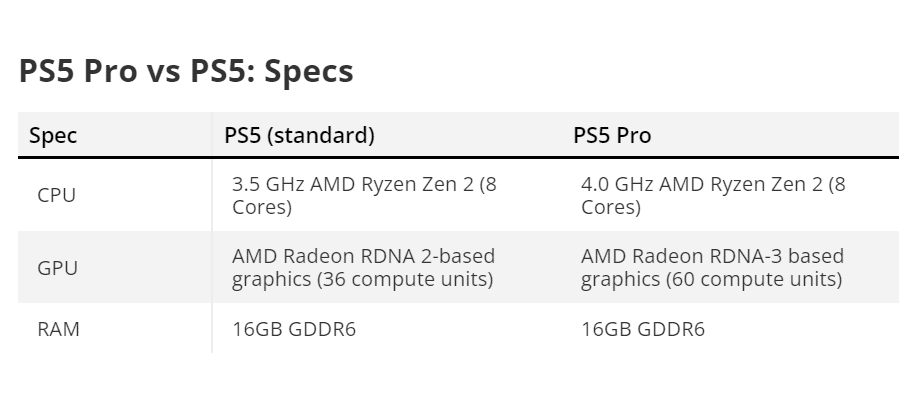Select the GPU row label
Viewport: 912px width, 418px height.
(58, 268)
